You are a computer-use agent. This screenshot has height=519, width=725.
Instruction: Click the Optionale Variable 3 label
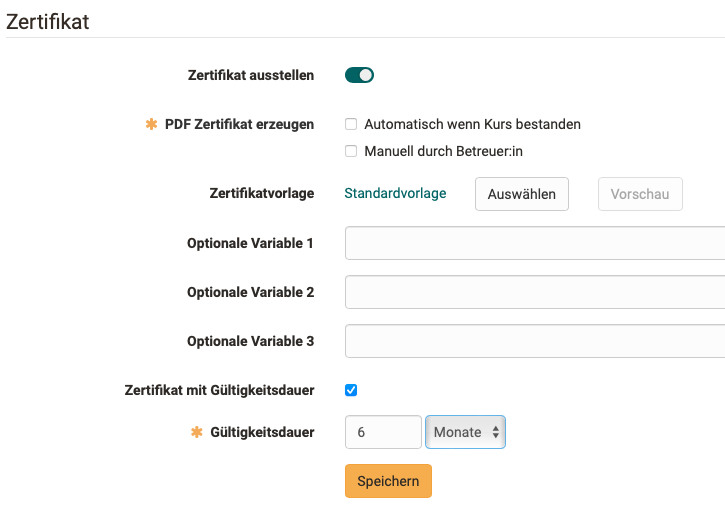[x=251, y=341]
